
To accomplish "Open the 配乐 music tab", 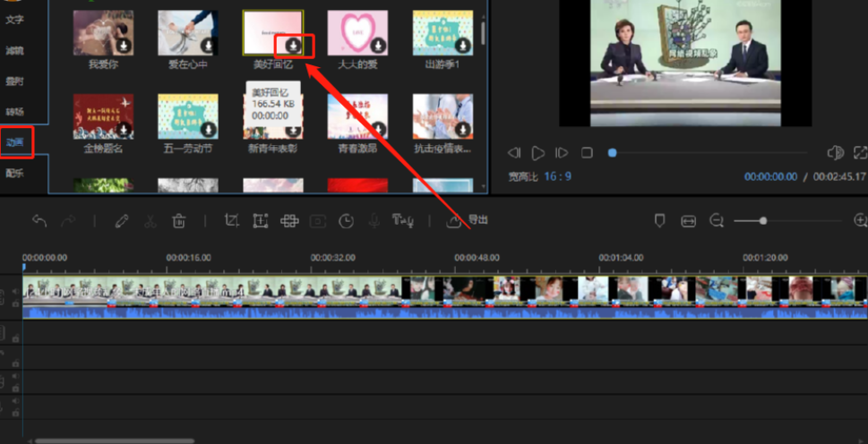I will click(x=15, y=173).
